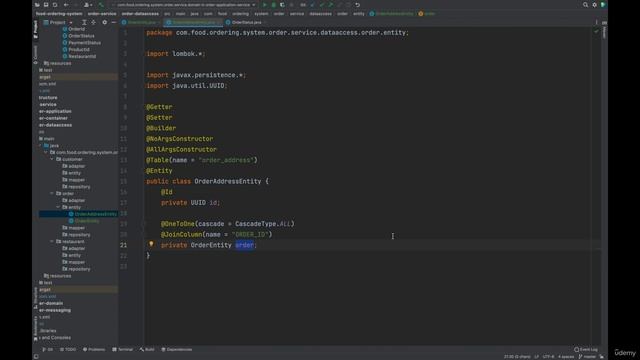Click the Synchronize/reload toolbar icon
Image resolution: width=640 pixels, height=360 pixels.
55,5
